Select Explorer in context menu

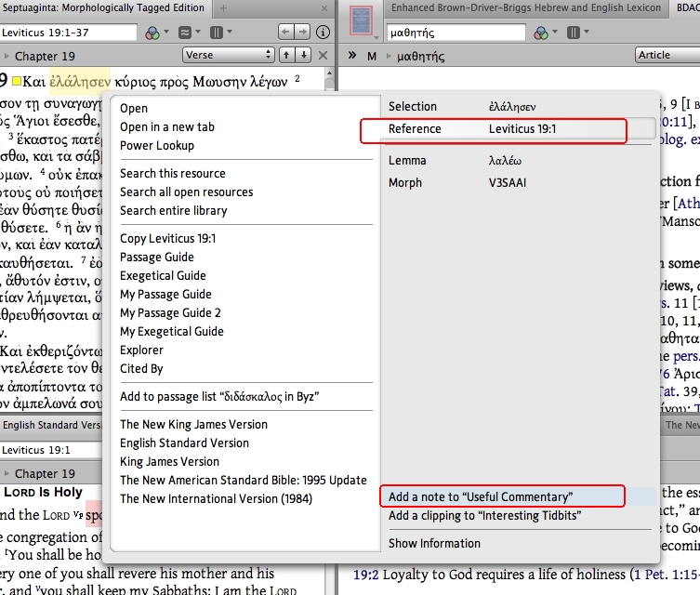click(x=141, y=350)
